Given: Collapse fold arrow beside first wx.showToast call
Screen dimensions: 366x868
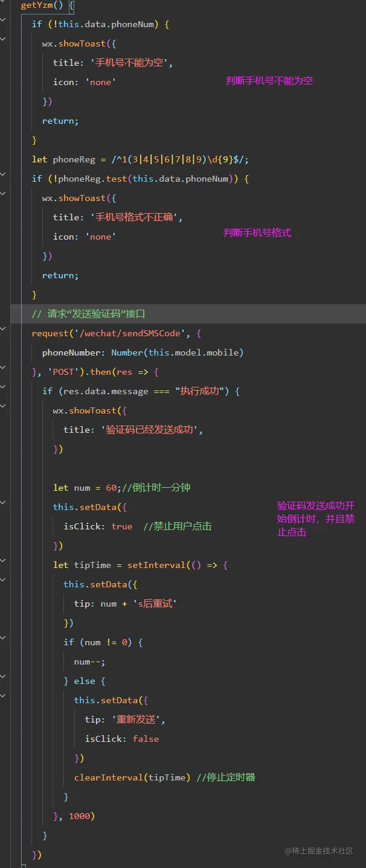Looking at the screenshot, I should coord(3,39).
